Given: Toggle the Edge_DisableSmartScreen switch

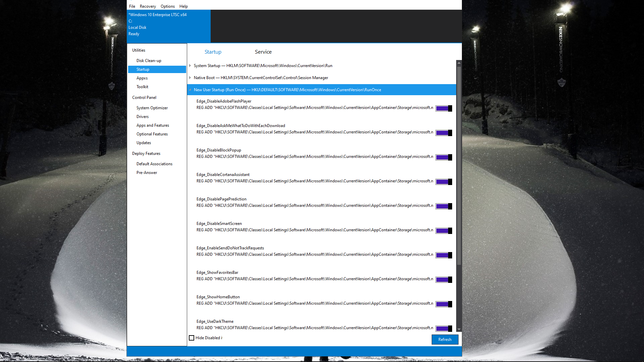Looking at the screenshot, I should tap(443, 231).
